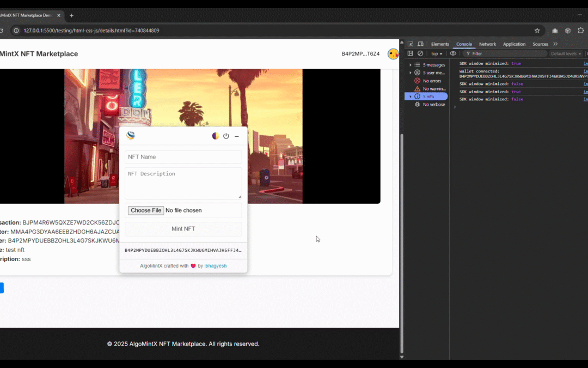Click the Mint NFT button
The width and height of the screenshot is (588, 368).
[183, 228]
